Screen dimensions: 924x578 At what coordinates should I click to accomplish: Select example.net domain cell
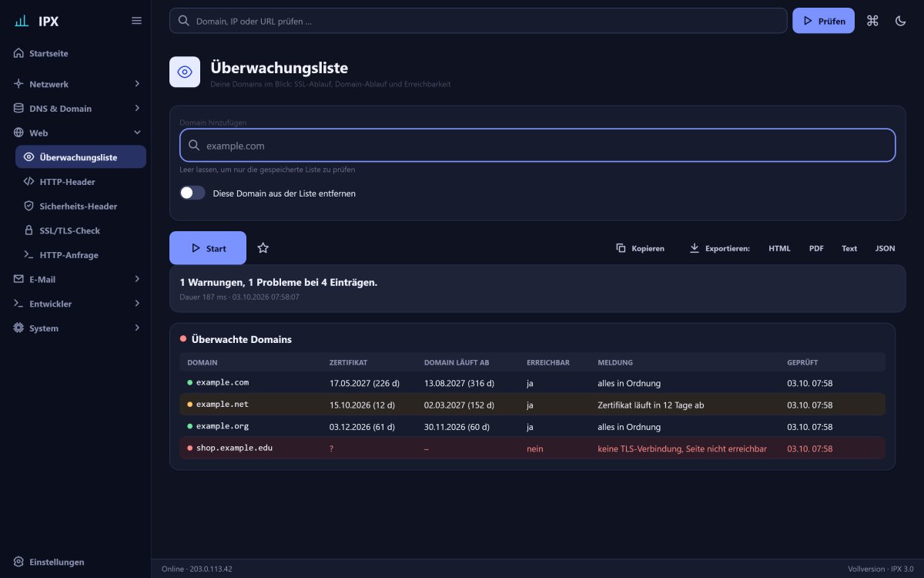pos(223,404)
